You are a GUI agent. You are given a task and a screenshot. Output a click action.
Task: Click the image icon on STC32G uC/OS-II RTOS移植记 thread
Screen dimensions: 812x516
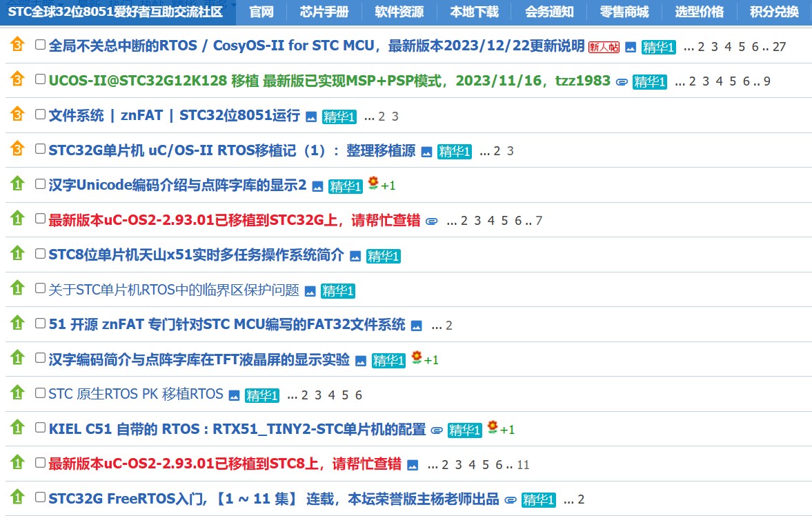[426, 152]
